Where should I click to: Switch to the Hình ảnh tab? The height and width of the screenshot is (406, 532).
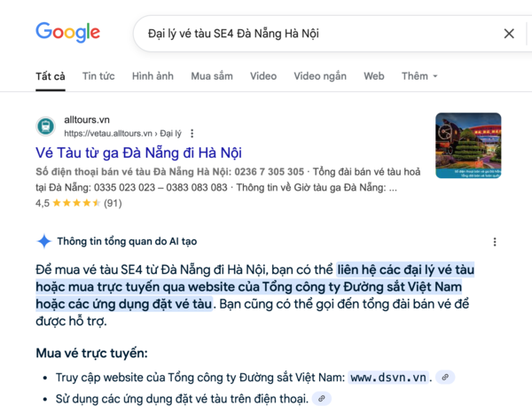pyautogui.click(x=153, y=76)
